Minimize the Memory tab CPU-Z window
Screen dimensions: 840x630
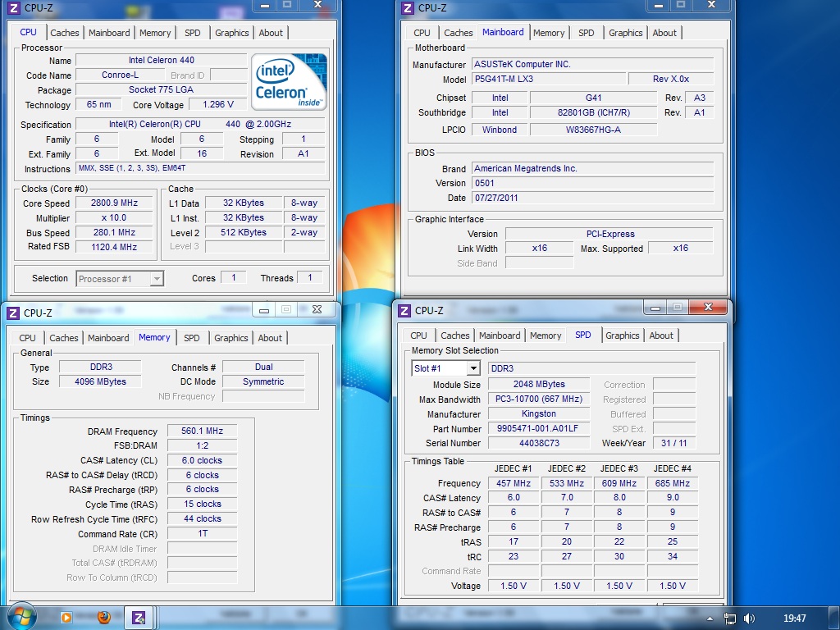(263, 309)
